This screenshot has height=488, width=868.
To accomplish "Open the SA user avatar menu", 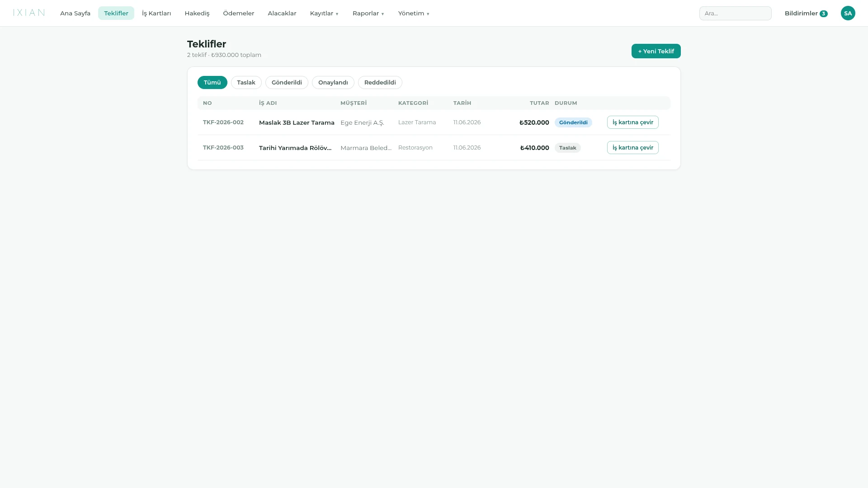I will click(848, 13).
